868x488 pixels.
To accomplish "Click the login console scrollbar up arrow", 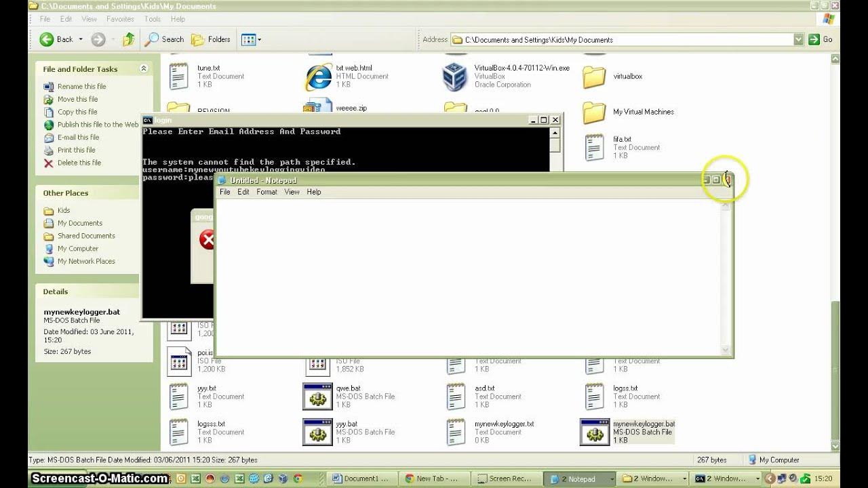I will (555, 133).
